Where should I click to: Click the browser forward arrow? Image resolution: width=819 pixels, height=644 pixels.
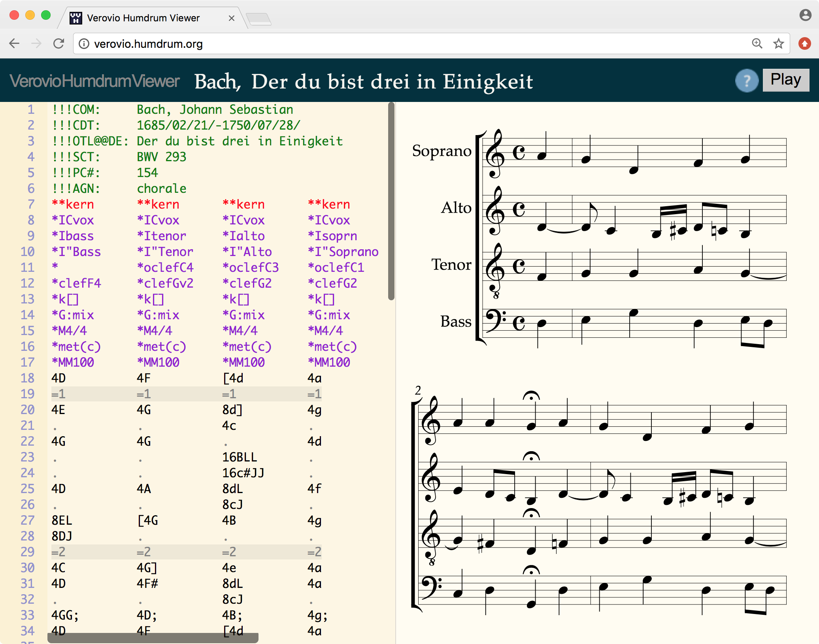(36, 43)
